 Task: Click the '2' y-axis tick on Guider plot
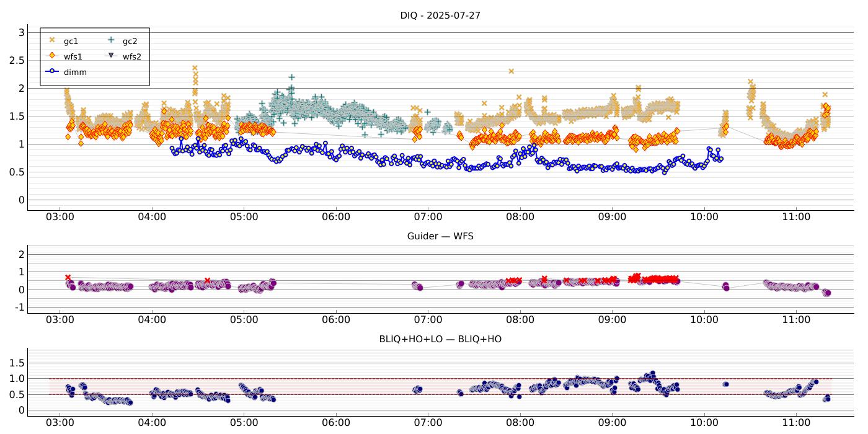20,255
